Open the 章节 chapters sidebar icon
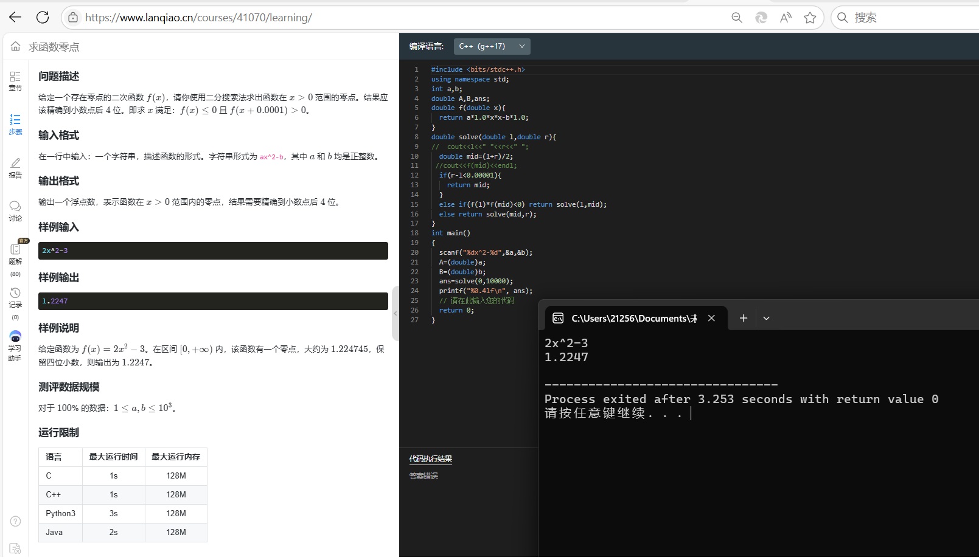Viewport: 979px width, 560px height. pyautogui.click(x=15, y=81)
